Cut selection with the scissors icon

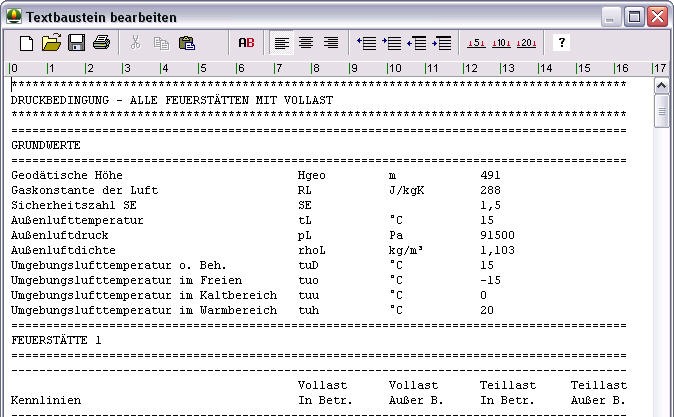pos(135,43)
